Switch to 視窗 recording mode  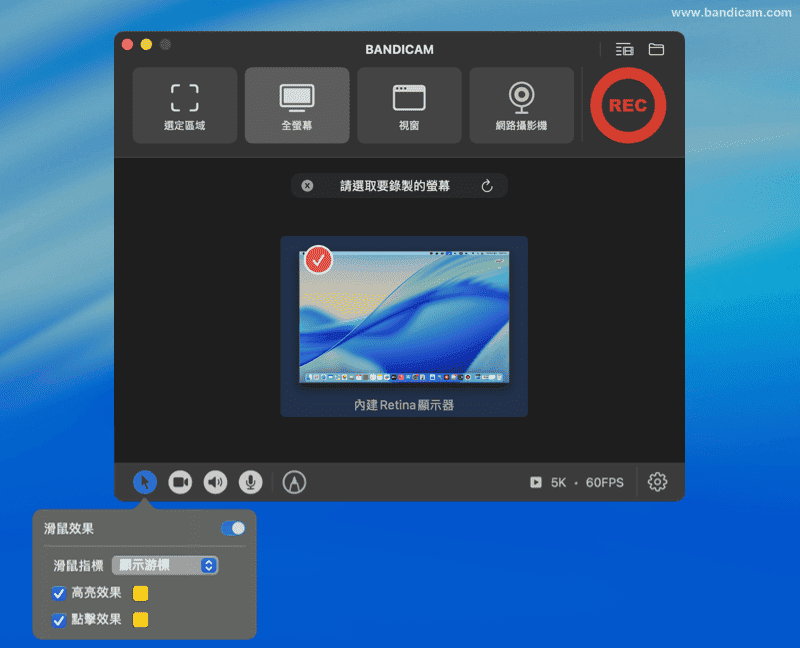(x=409, y=106)
